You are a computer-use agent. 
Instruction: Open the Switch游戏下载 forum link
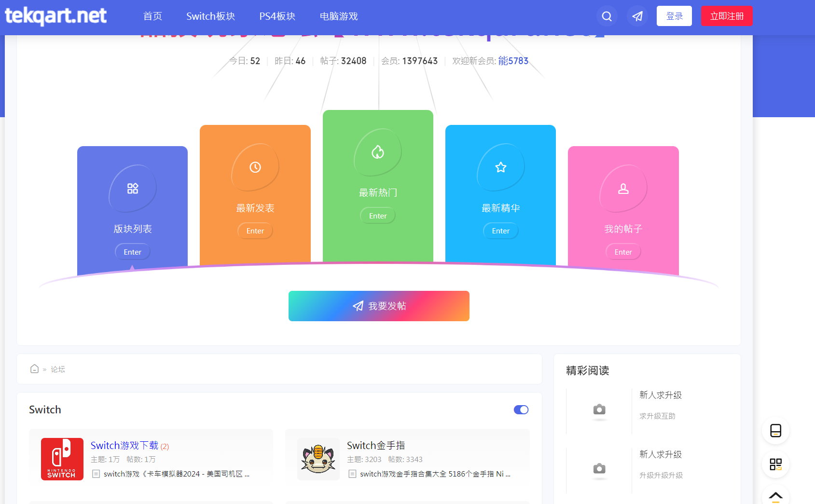124,446
